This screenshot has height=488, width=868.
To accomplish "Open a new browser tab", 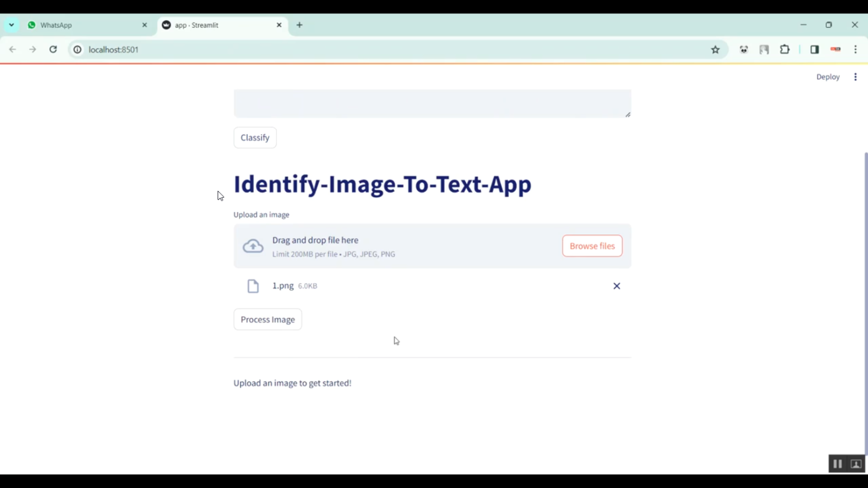I will pos(299,25).
